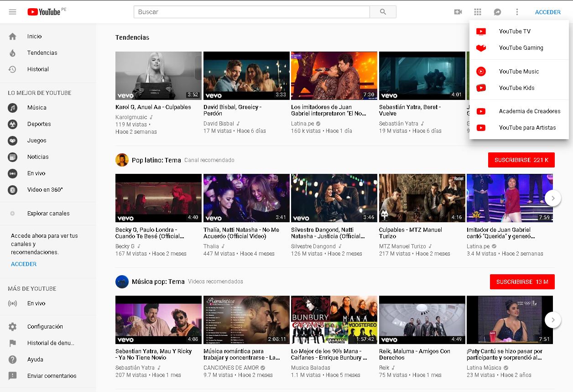Image resolution: width=573 pixels, height=392 pixels.
Task: Click the create video camera icon
Action: 458,12
